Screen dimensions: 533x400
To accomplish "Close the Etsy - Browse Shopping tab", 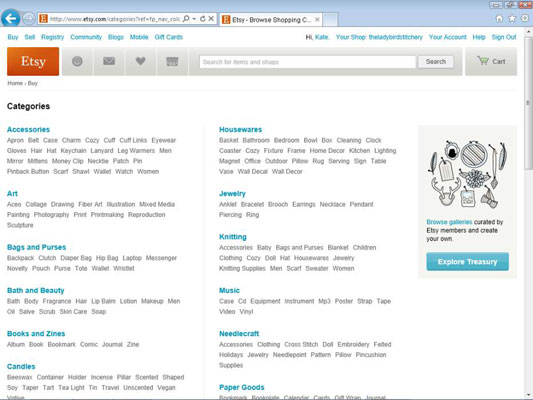I will click(x=317, y=20).
